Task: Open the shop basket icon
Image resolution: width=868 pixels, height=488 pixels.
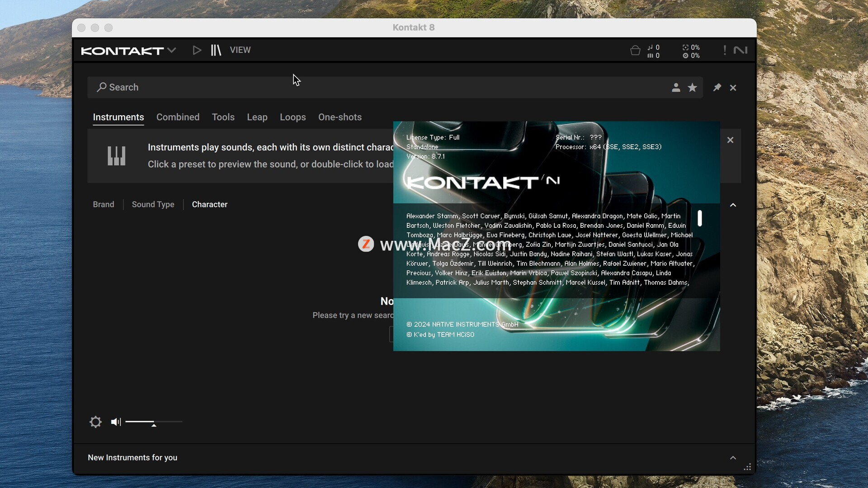Action: click(635, 51)
